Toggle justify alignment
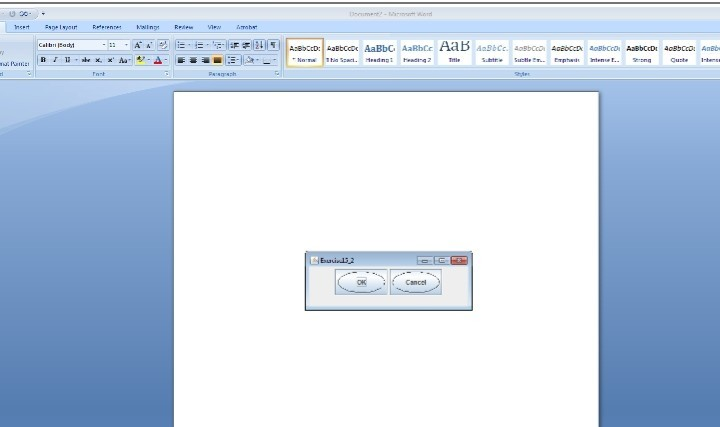The width and height of the screenshot is (720, 427). [x=218, y=60]
